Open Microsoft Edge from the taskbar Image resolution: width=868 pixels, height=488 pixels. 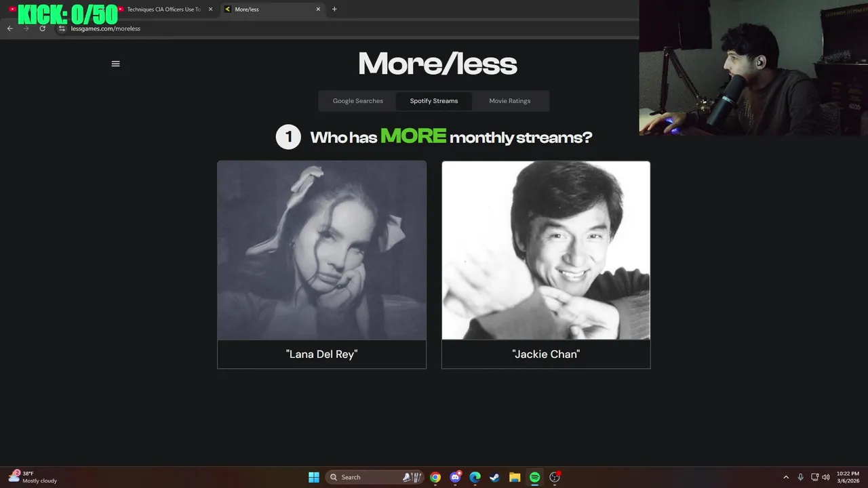pos(475,477)
